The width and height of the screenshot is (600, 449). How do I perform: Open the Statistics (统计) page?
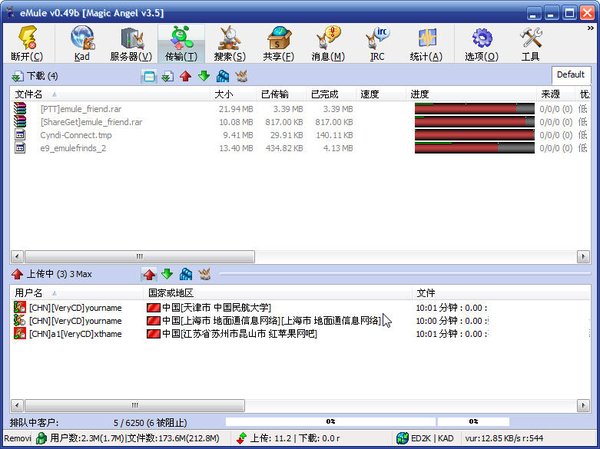point(426,43)
